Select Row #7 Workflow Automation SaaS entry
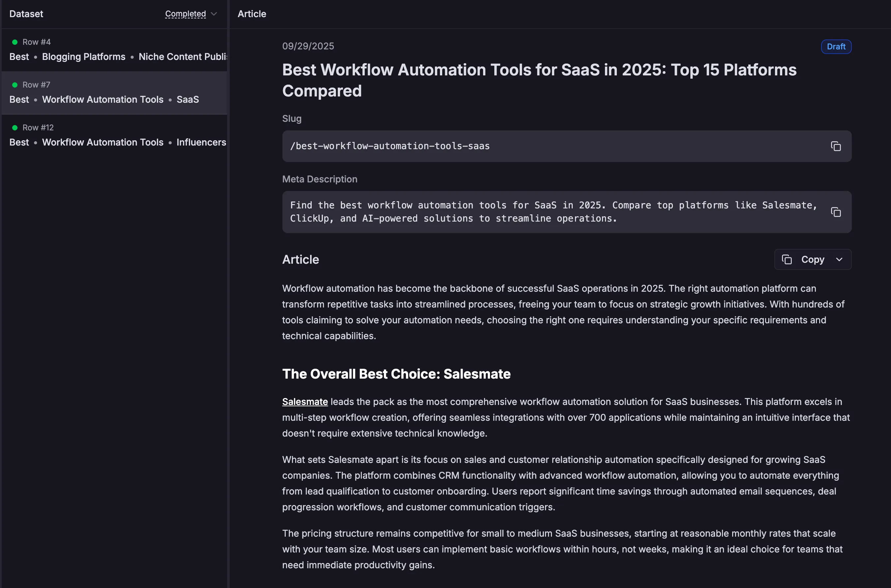 (103, 99)
